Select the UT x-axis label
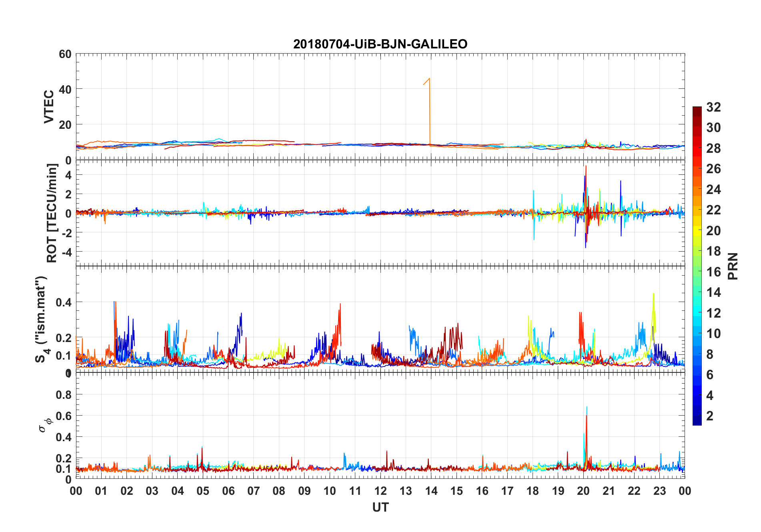Image resolution: width=761 pixels, height=532 pixels. 380,507
